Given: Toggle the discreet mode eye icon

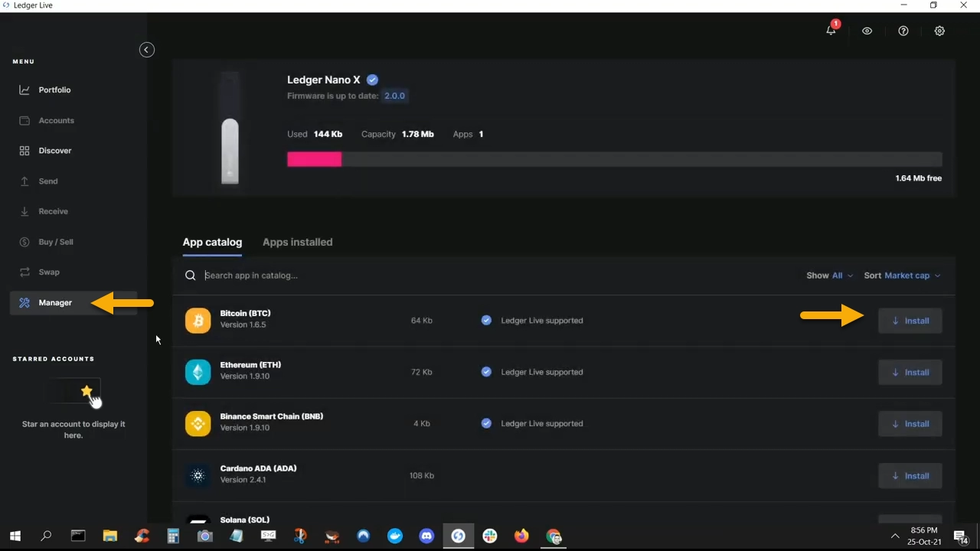Looking at the screenshot, I should coord(867,31).
